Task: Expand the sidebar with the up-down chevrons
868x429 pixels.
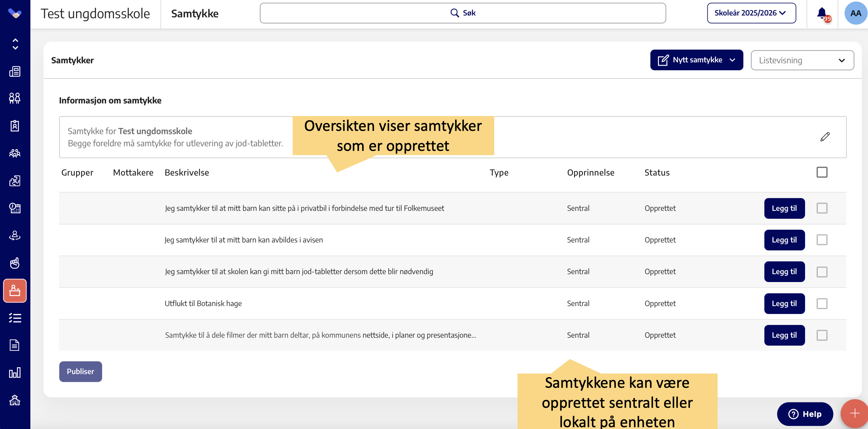Action: (15, 44)
